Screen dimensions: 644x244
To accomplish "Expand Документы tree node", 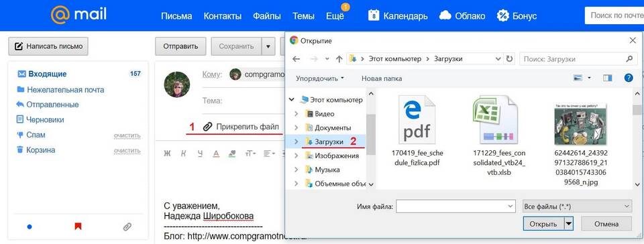I will click(x=296, y=128).
